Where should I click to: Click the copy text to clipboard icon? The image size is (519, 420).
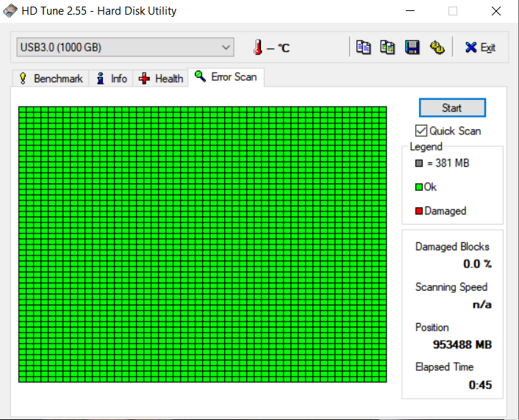click(363, 47)
